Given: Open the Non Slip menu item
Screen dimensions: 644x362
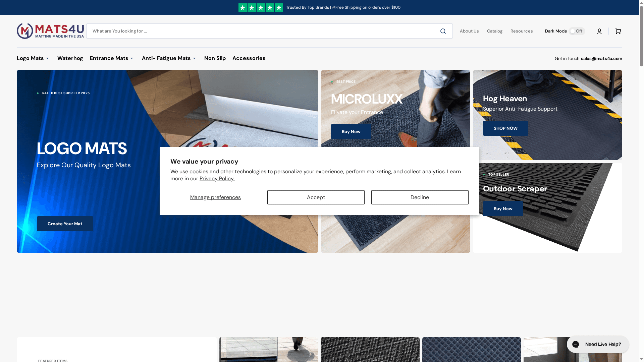Looking at the screenshot, I should (x=215, y=58).
